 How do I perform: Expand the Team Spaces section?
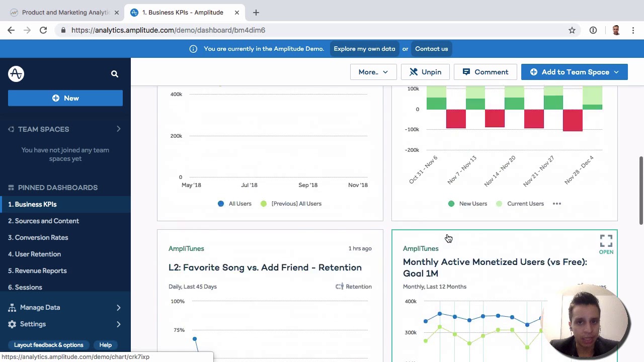coord(118,129)
